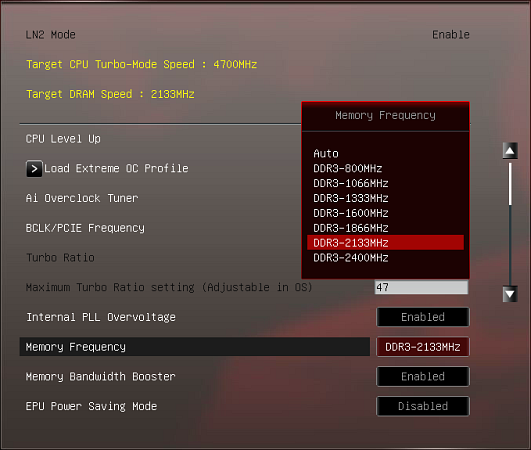Select the CPU Level Up setting

(63, 139)
